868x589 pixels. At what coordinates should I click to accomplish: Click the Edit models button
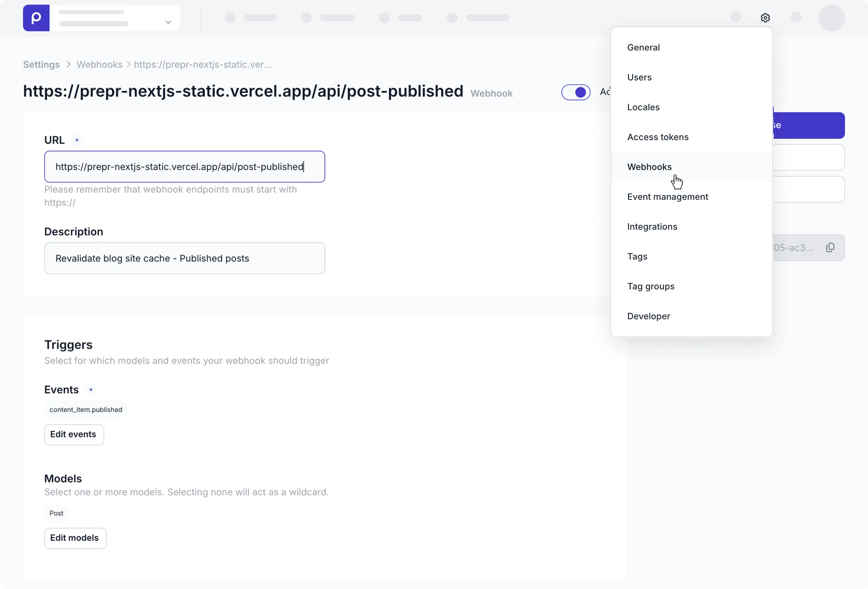(x=75, y=538)
